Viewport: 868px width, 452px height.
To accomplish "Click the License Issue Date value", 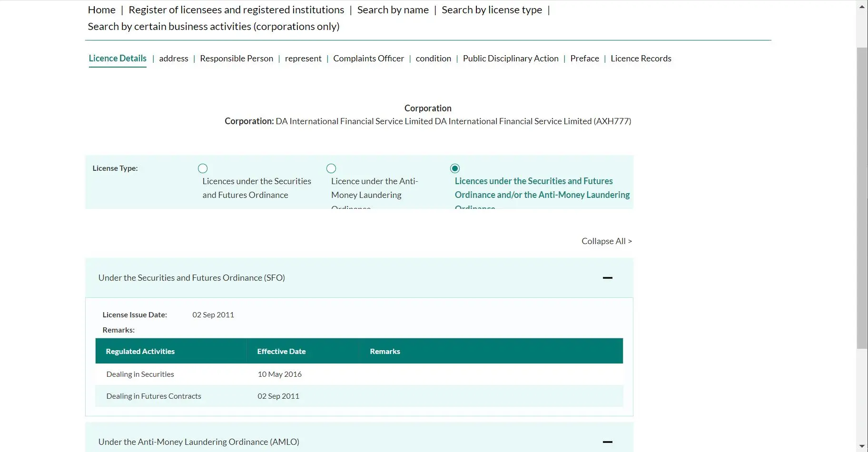I will (x=213, y=315).
